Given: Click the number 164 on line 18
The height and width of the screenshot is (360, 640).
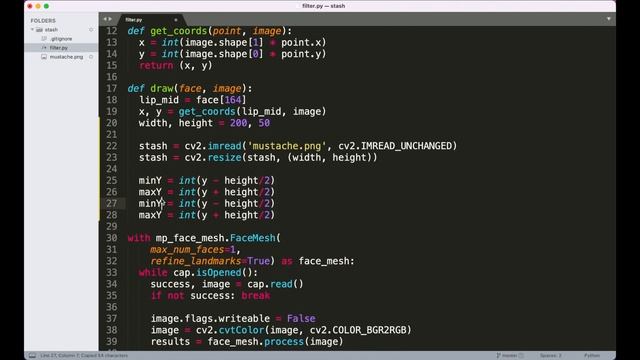Looking at the screenshot, I should [233, 100].
